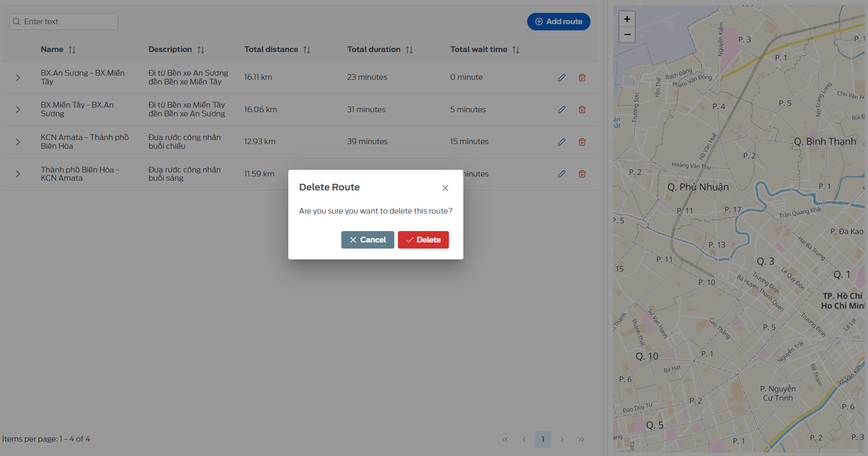
Task: Cancel the Delete Route dialog
Action: [x=368, y=240]
